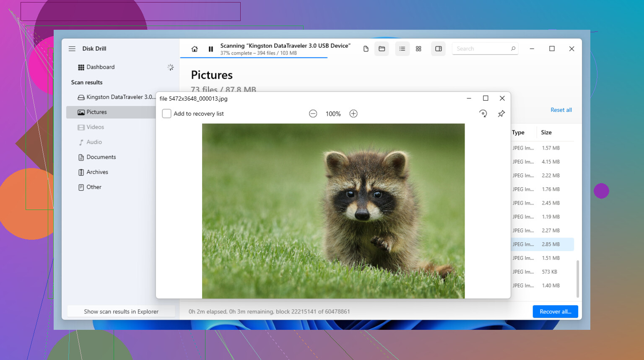This screenshot has width=644, height=360.
Task: Minimize the image preview window
Action: pos(469,98)
